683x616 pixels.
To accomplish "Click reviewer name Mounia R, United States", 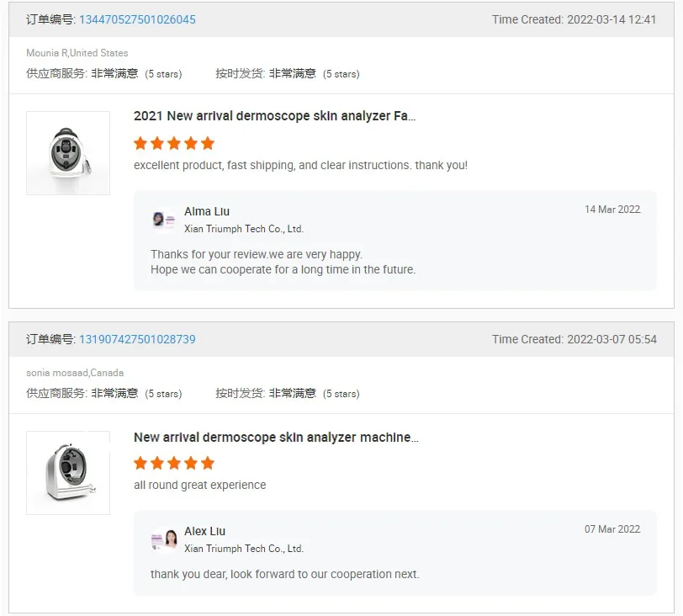I will pos(77,53).
